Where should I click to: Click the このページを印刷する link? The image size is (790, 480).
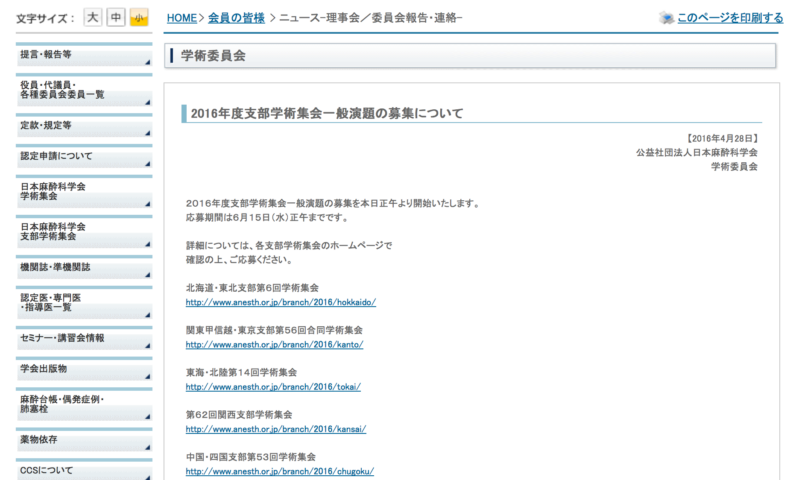point(730,18)
